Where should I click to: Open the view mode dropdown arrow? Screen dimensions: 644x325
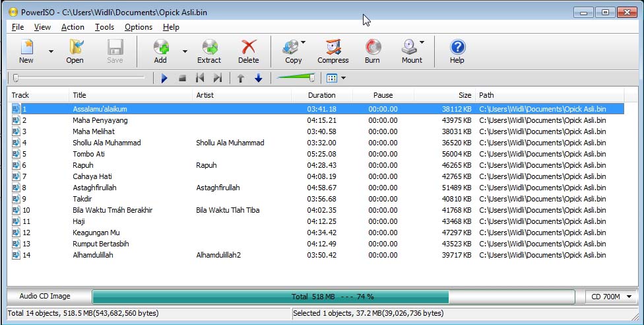coord(343,78)
